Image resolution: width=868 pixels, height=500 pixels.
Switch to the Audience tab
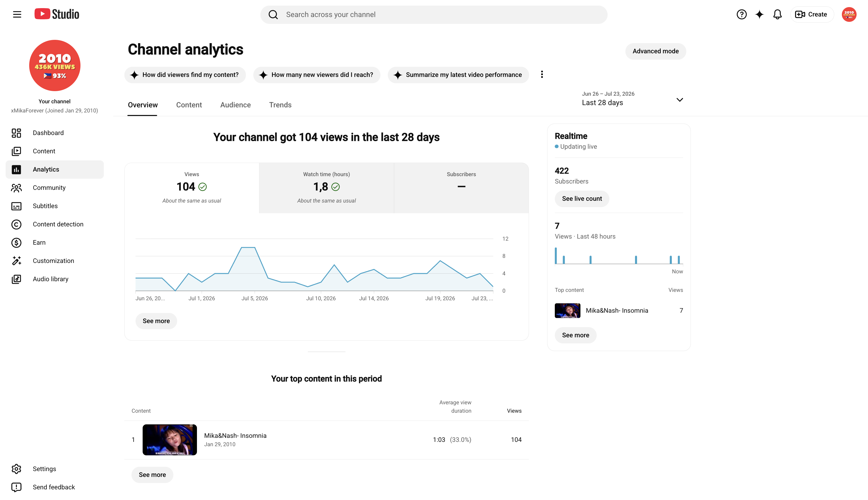point(235,105)
